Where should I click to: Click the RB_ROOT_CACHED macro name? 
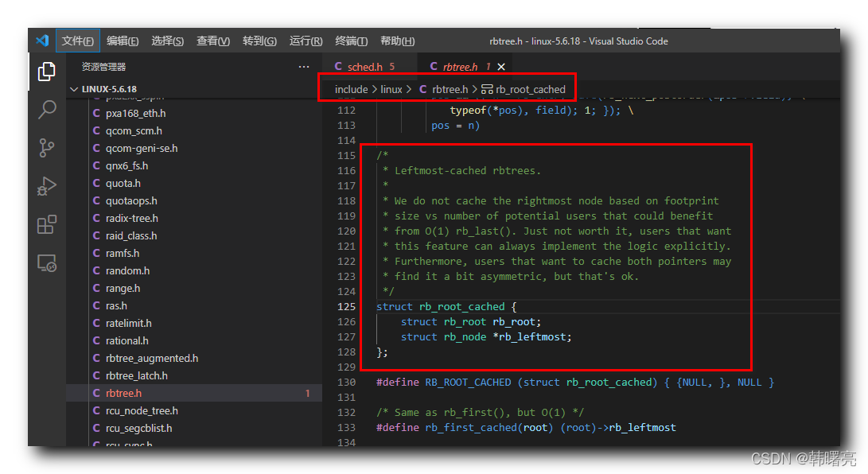(469, 383)
